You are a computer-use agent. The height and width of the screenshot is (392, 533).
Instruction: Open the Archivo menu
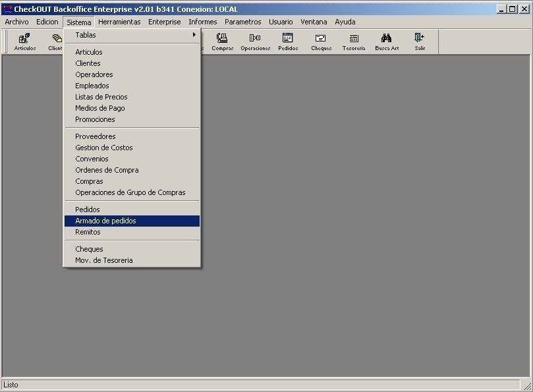(x=16, y=22)
